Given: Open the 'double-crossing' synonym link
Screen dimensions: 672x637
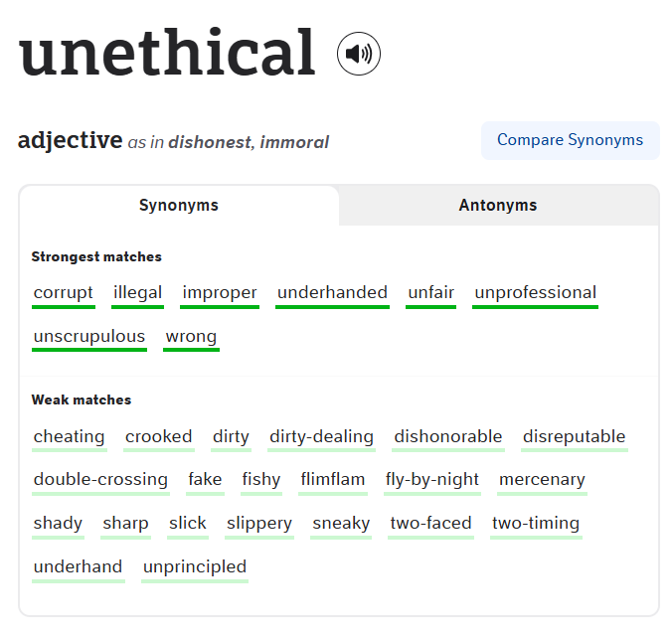Looking at the screenshot, I should click(100, 480).
